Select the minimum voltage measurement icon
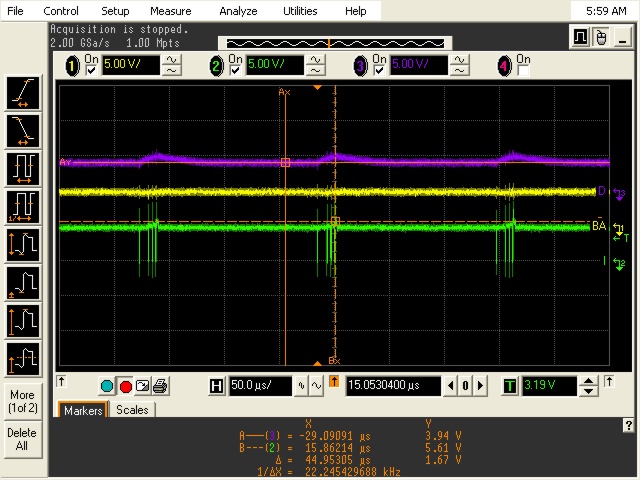The width and height of the screenshot is (640, 480). [x=23, y=283]
